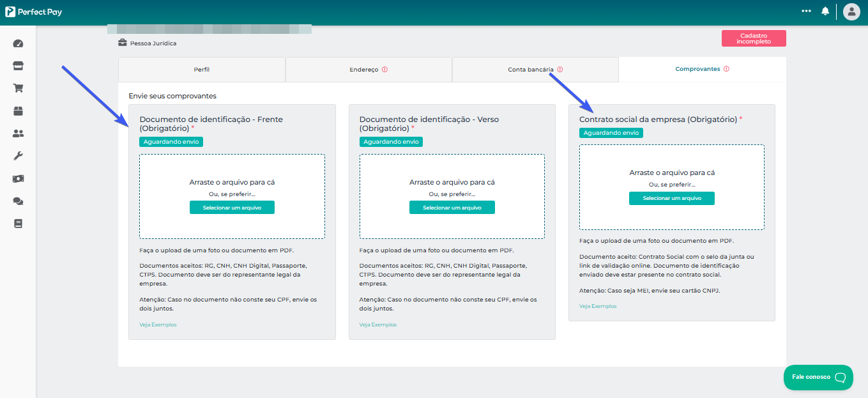Click the Frente document drop zone
Viewport: 868px width, 398px height.
click(232, 196)
